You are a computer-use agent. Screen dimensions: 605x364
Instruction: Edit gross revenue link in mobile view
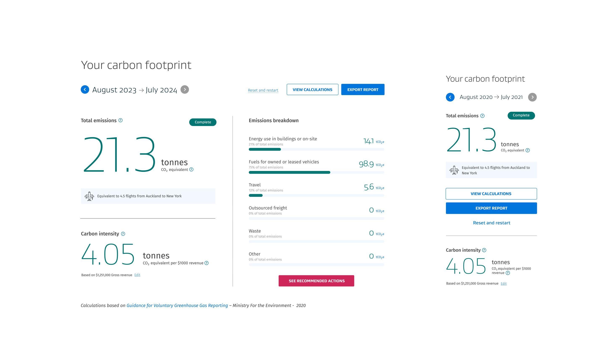coord(504,284)
